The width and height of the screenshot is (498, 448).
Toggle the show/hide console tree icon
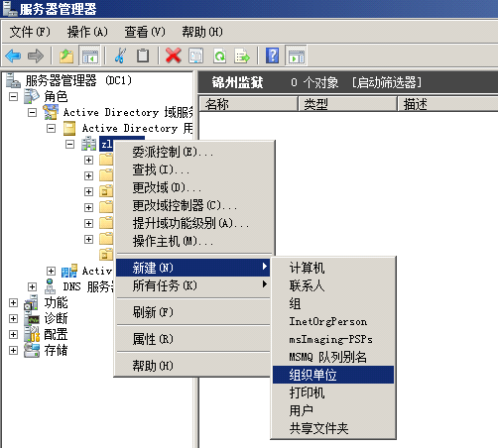(89, 56)
